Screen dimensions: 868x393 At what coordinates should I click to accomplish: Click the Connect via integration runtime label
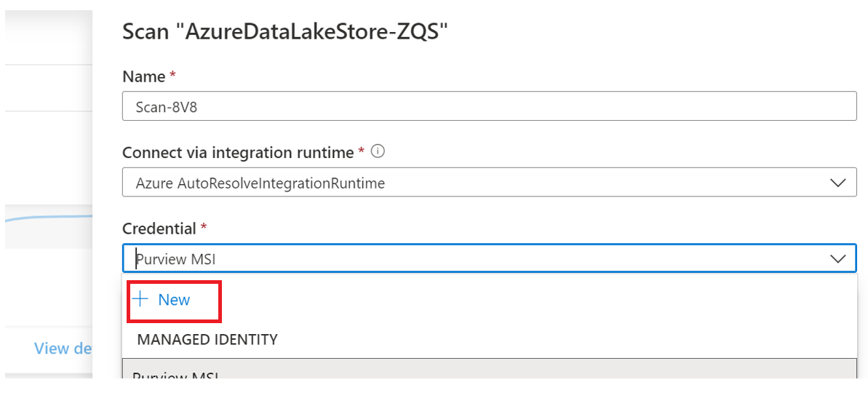239,153
